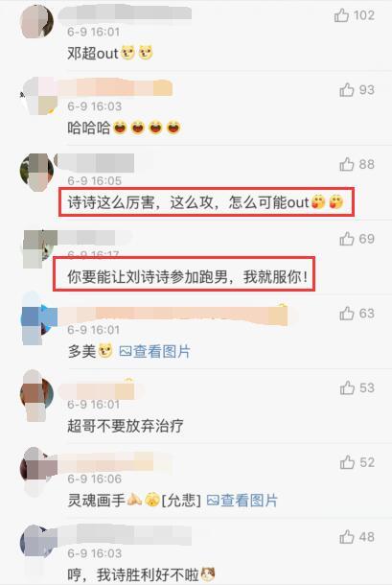
Task: Open 查看图片 link in 灵魂画手 comment
Action: point(242,501)
